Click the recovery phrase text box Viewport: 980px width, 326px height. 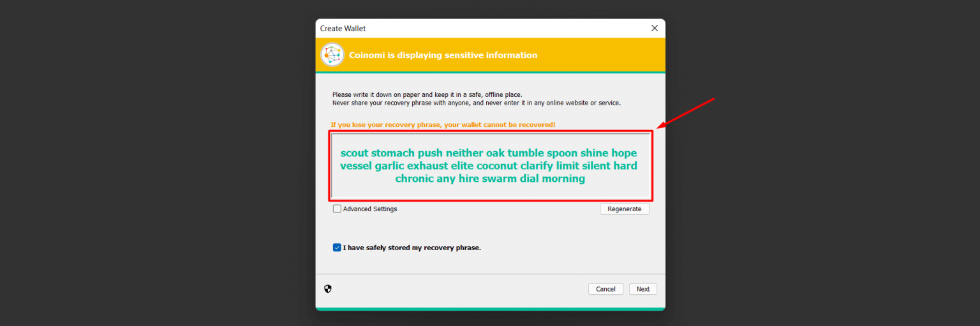pyautogui.click(x=491, y=166)
